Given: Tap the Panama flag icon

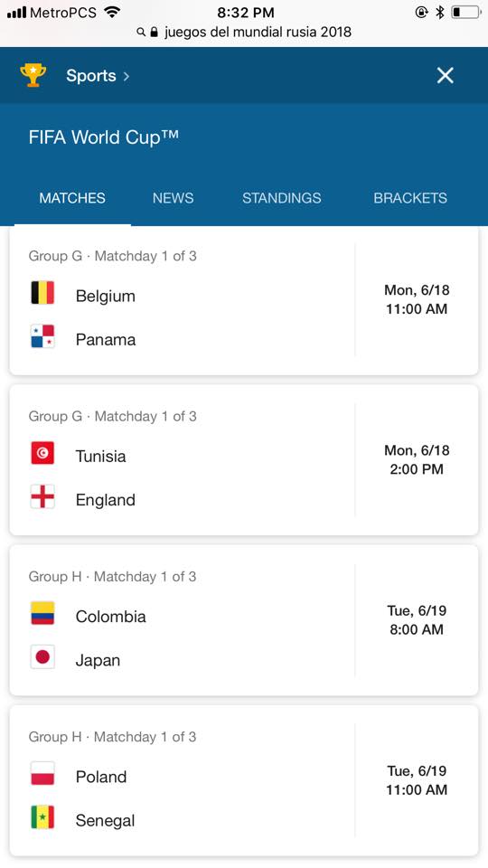Looking at the screenshot, I should (42, 336).
